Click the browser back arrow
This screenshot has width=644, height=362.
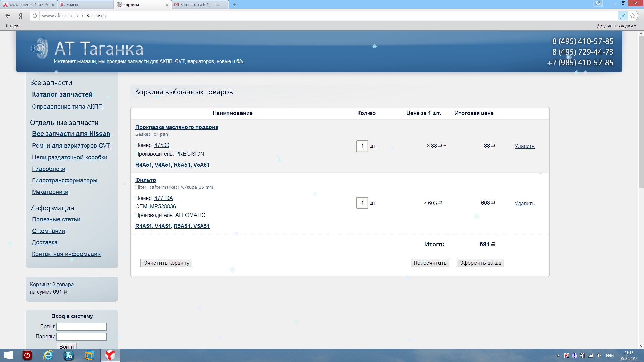pyautogui.click(x=8, y=16)
